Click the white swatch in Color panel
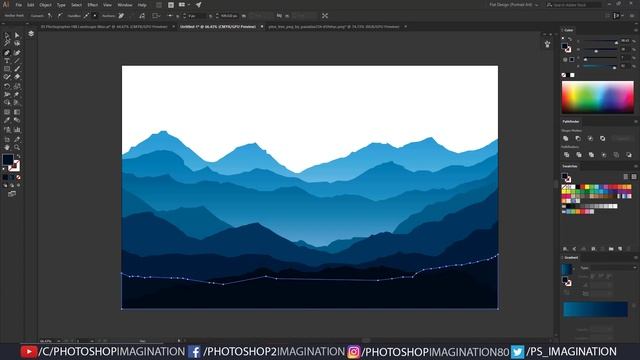The image size is (640, 360). click(x=572, y=75)
